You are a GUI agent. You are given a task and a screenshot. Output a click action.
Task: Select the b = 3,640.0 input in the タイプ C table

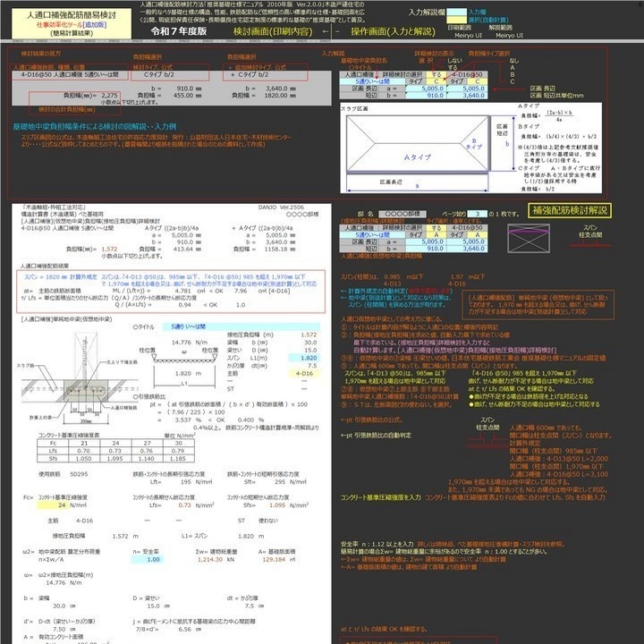[467, 96]
